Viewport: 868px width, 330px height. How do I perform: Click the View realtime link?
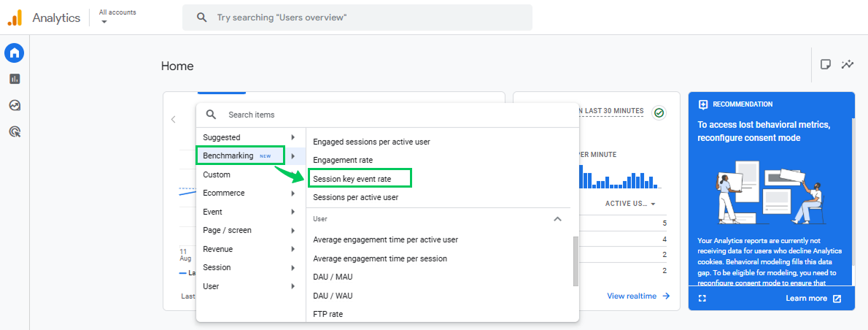tap(632, 296)
